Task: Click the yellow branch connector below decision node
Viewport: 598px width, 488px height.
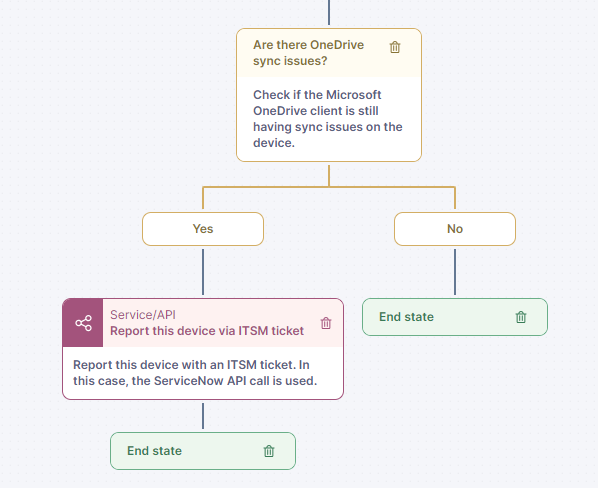Action: pyautogui.click(x=329, y=187)
